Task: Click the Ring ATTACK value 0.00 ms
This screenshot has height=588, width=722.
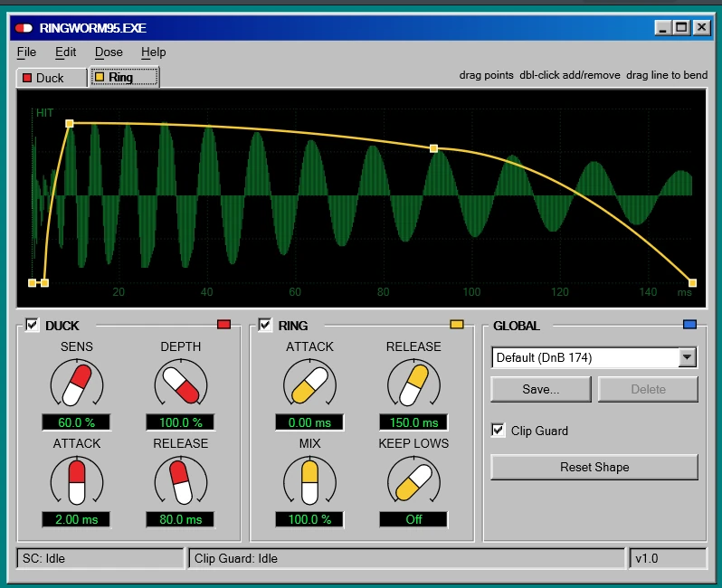Action: 309,422
